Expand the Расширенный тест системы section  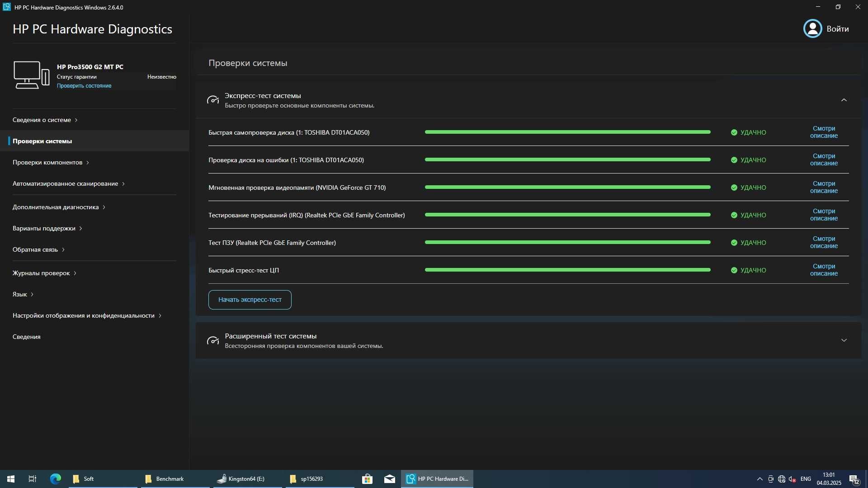[844, 340]
